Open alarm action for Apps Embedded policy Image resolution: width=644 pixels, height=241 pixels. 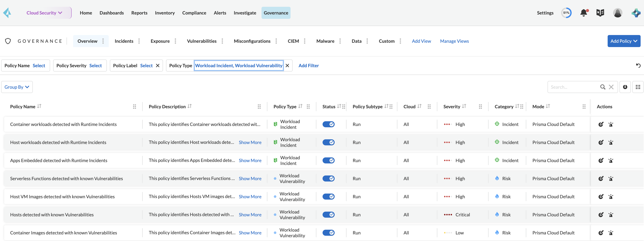[611, 160]
